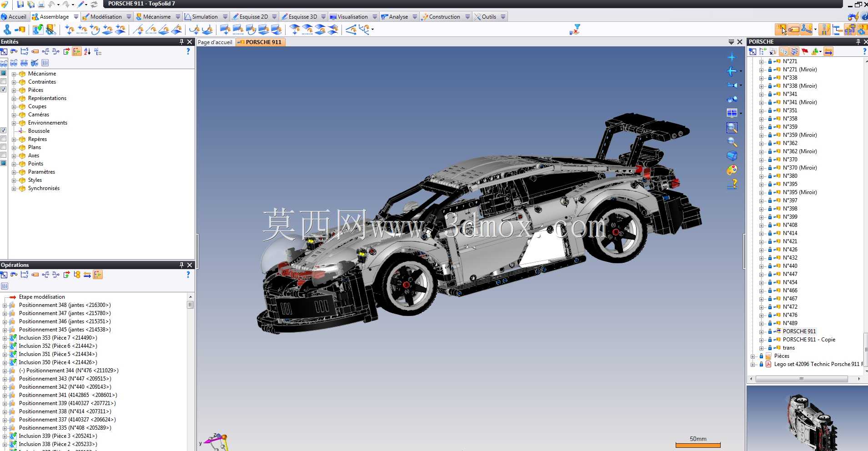Toggle the Points visibility checkbox
Viewport: 868px width, 451px height.
pos(4,163)
